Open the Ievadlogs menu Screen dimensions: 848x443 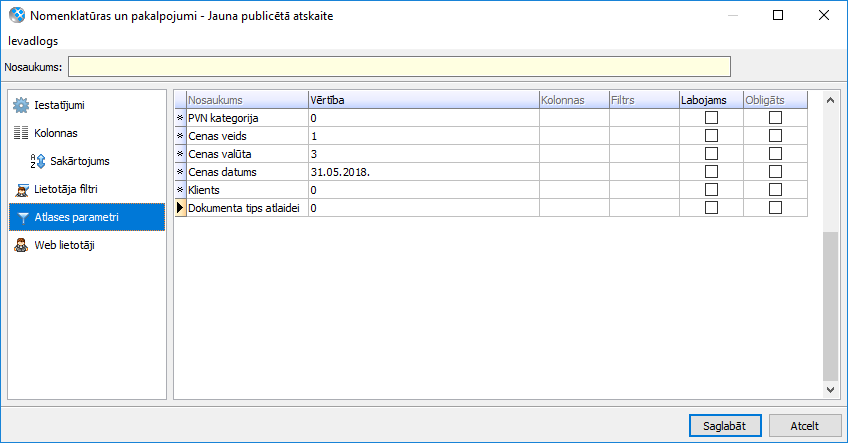click(33, 41)
